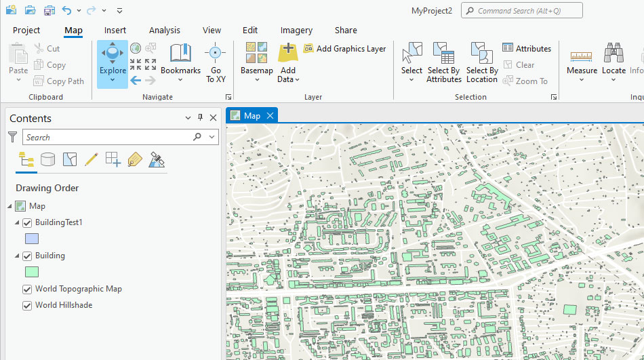644x360 pixels.
Task: Customize the Quick Access Toolbar dropdown
Action: tap(119, 11)
